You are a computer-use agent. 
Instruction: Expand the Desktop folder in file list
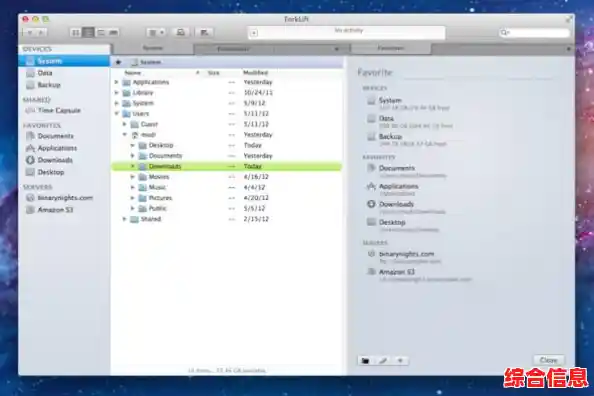point(133,145)
